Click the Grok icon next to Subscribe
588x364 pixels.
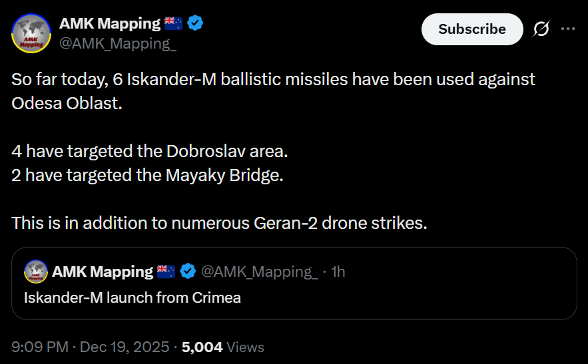541,29
